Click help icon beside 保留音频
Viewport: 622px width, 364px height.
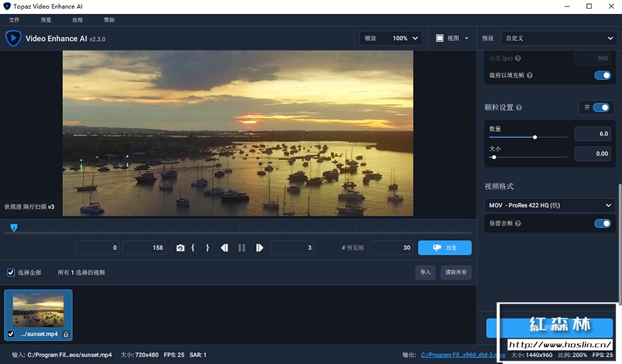point(517,223)
